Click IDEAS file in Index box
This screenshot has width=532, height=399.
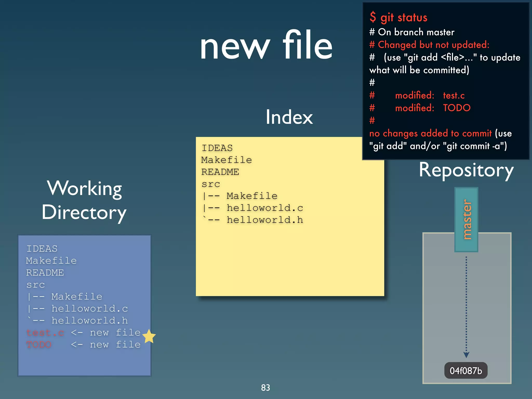(217, 148)
